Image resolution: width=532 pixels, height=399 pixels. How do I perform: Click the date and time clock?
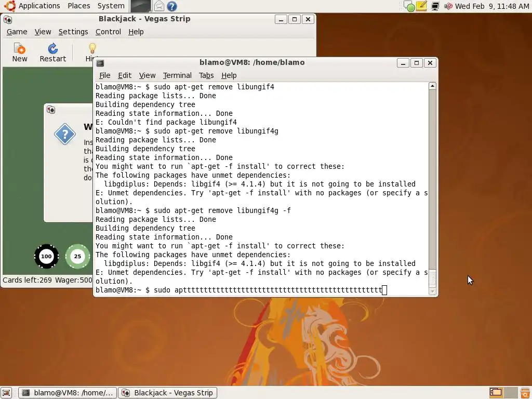pos(492,6)
